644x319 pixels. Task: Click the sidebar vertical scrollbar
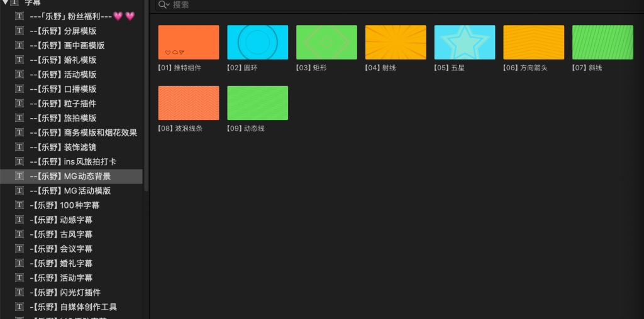coord(146,95)
